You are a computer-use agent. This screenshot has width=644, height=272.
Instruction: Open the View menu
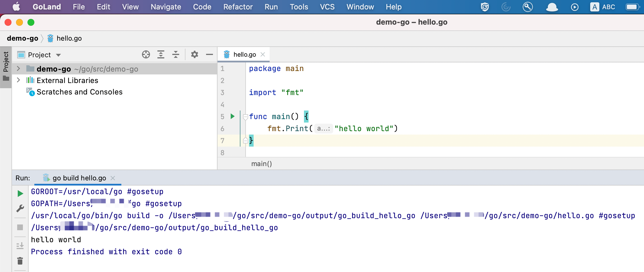130,7
